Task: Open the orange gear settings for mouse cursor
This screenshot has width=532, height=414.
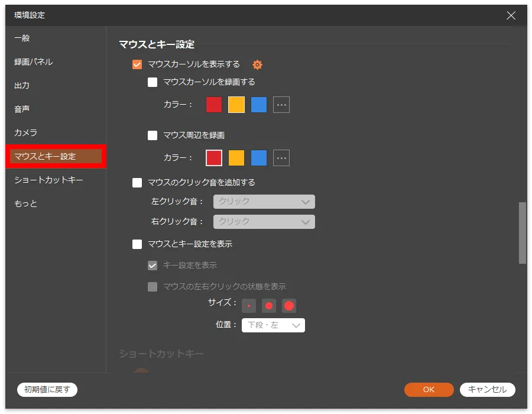Action: 257,64
